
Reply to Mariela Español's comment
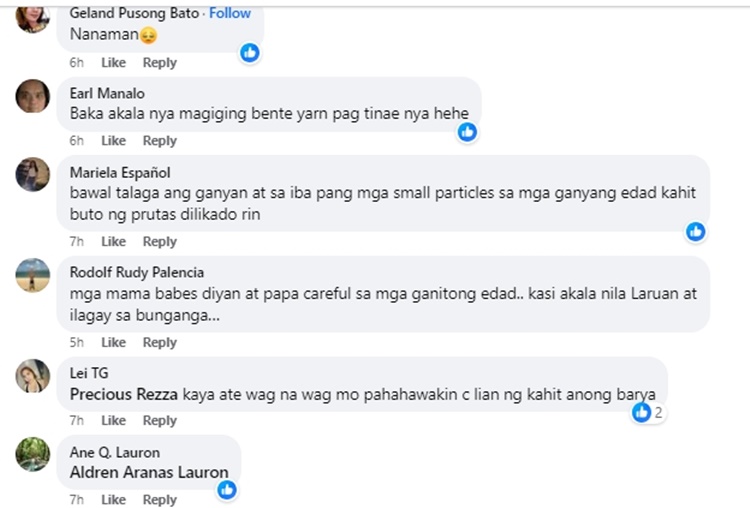click(x=159, y=241)
